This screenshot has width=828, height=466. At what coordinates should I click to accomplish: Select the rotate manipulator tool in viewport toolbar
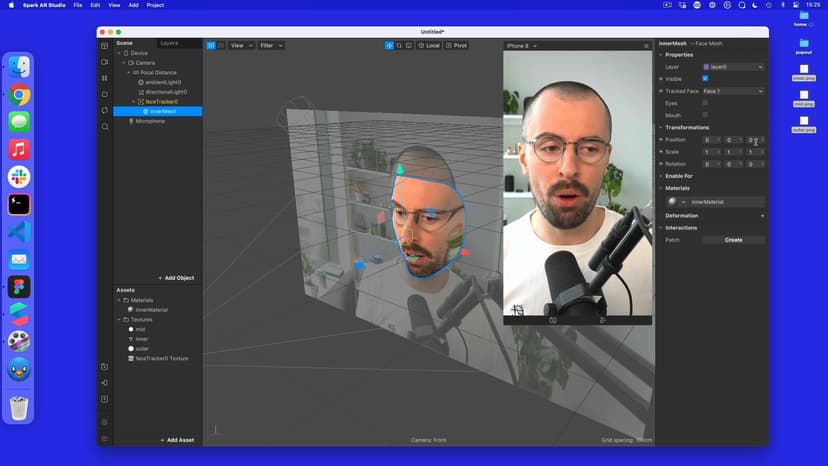coord(399,45)
